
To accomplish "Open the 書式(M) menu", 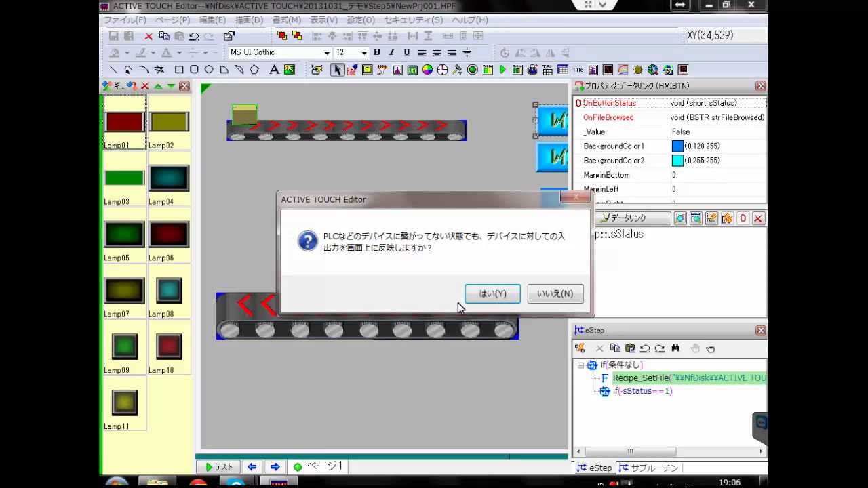I will 286,20.
